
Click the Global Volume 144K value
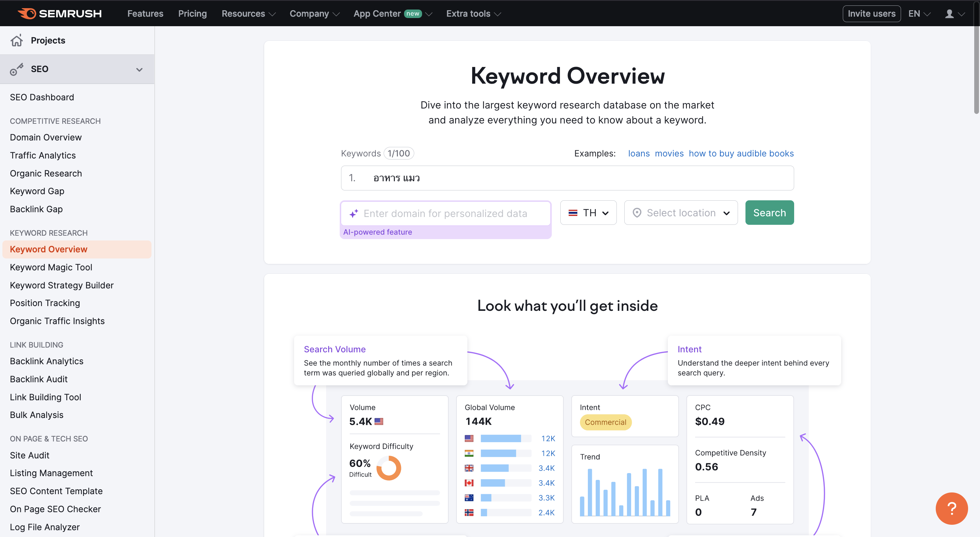click(x=479, y=421)
